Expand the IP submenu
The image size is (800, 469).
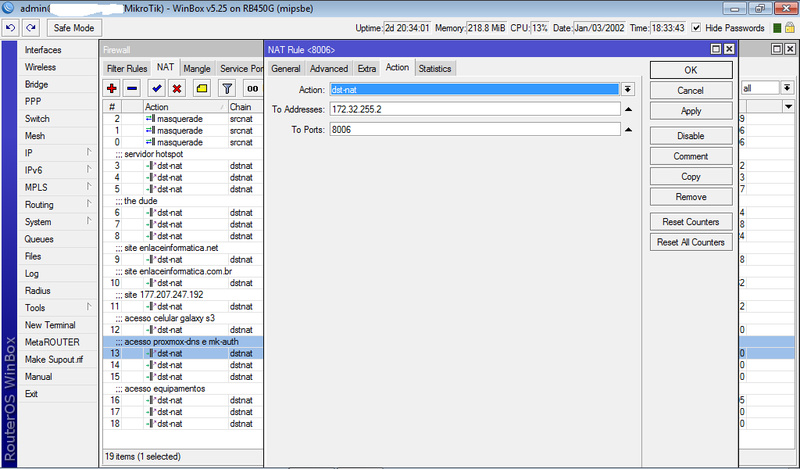[x=88, y=152]
